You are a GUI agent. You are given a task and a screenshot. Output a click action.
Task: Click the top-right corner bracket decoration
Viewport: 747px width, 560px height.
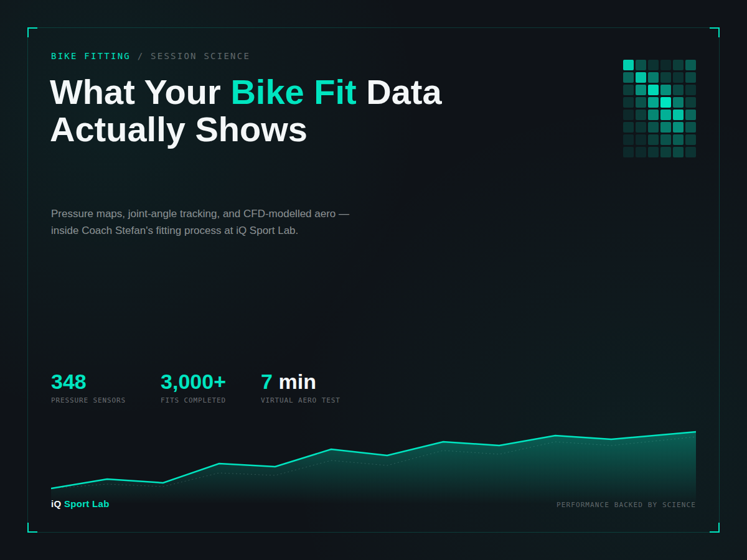[715, 32]
